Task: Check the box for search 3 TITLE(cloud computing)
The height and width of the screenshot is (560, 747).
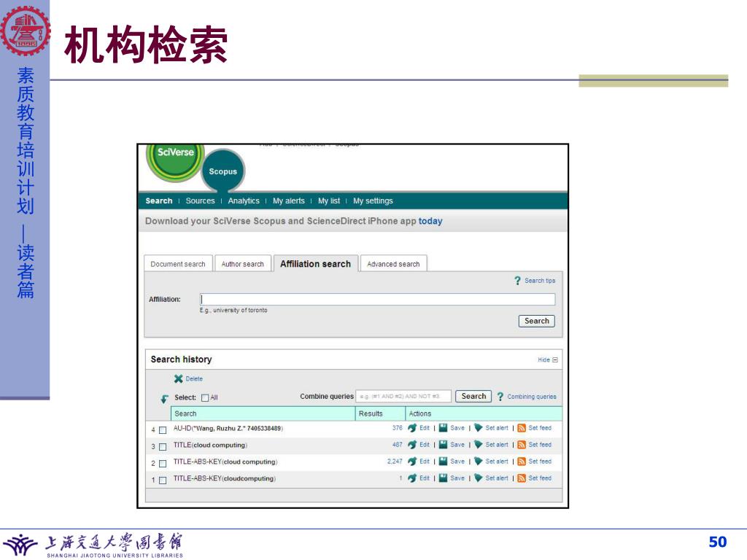Action: point(163,447)
